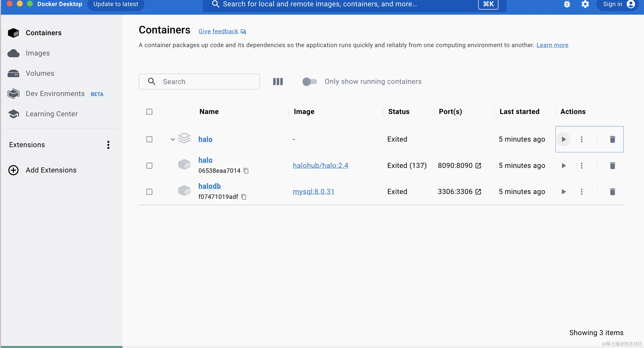Image resolution: width=644 pixels, height=348 pixels.
Task: Select the halodb container checkbox
Action: tap(149, 192)
